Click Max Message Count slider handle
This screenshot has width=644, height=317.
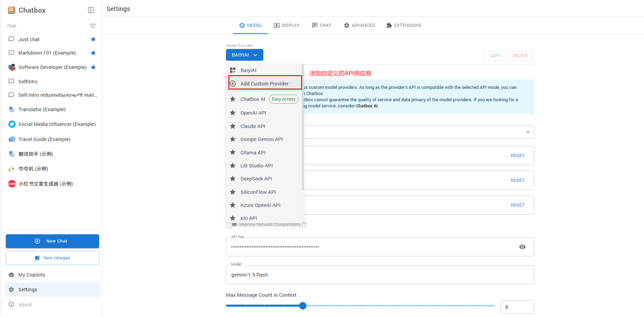302,306
